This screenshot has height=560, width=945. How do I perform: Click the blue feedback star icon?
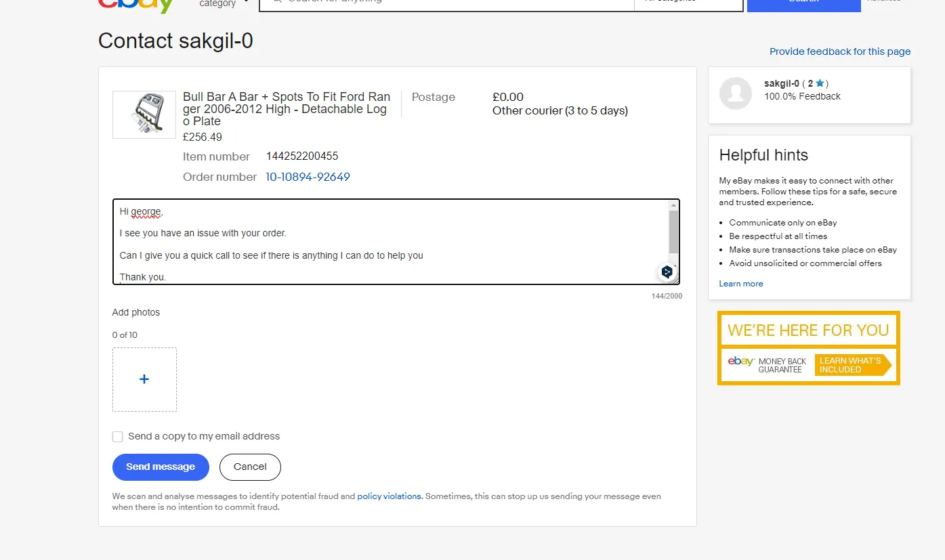click(x=820, y=83)
